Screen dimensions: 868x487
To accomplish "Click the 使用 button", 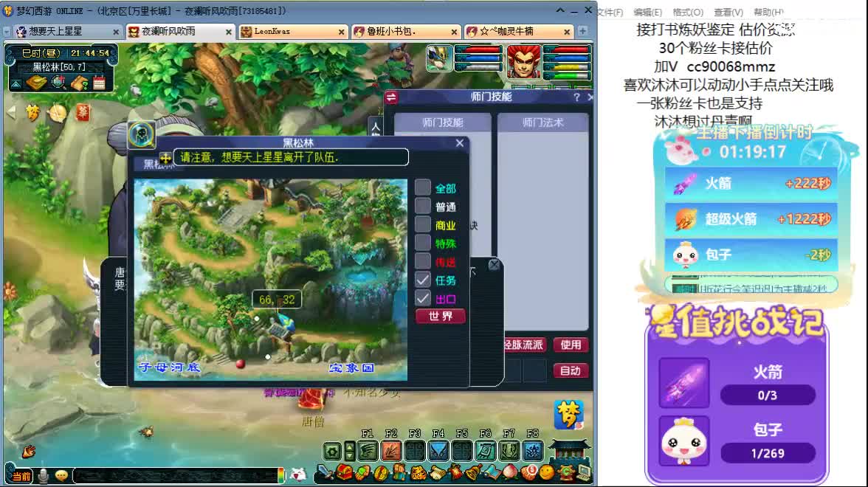I will pyautogui.click(x=571, y=345).
